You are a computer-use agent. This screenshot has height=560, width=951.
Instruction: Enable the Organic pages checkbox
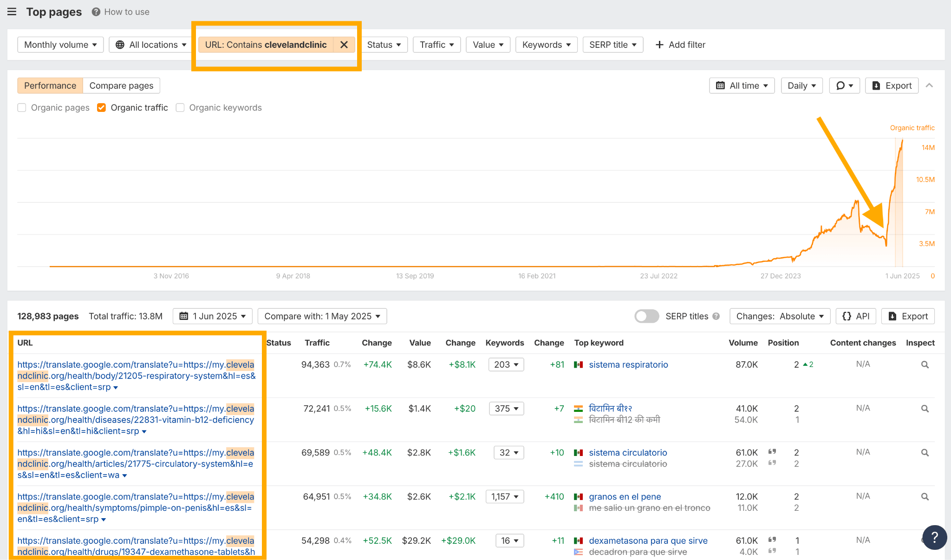click(22, 107)
